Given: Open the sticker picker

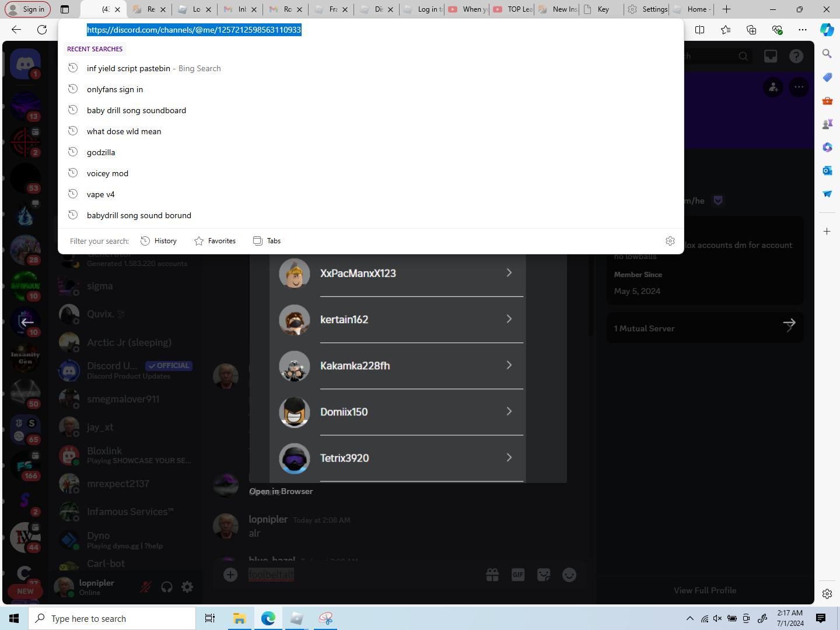Looking at the screenshot, I should point(544,575).
